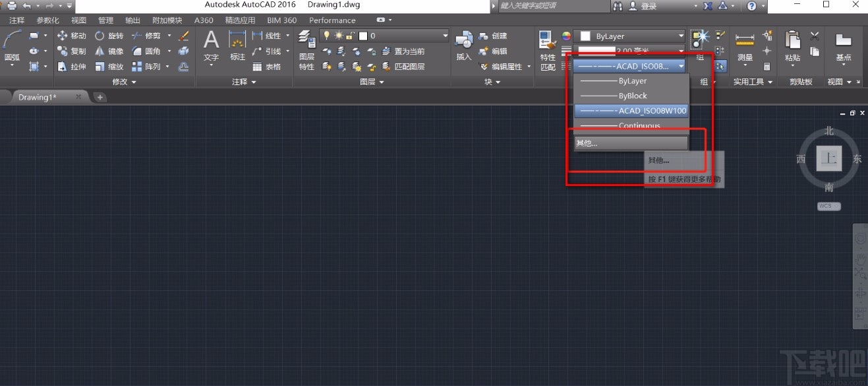Viewport: 868px width, 386px height.
Task: Click the 插入 (Insert) block icon
Action: [x=464, y=46]
